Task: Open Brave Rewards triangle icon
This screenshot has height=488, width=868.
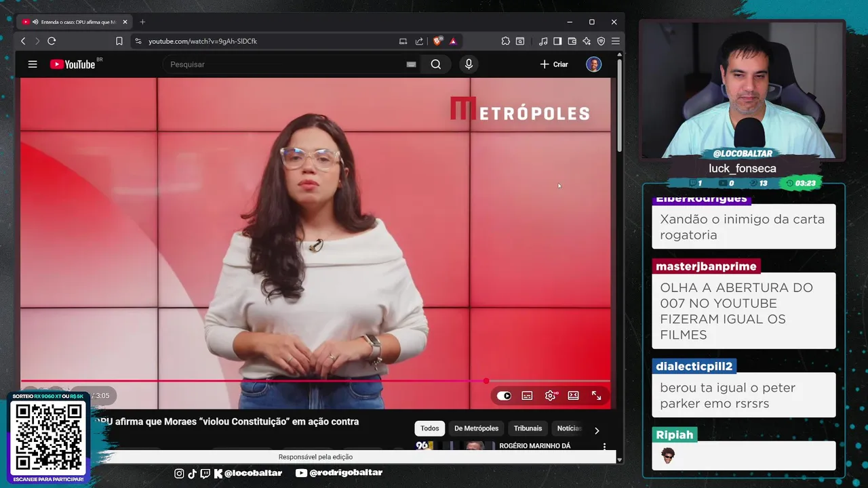Action: [x=453, y=41]
